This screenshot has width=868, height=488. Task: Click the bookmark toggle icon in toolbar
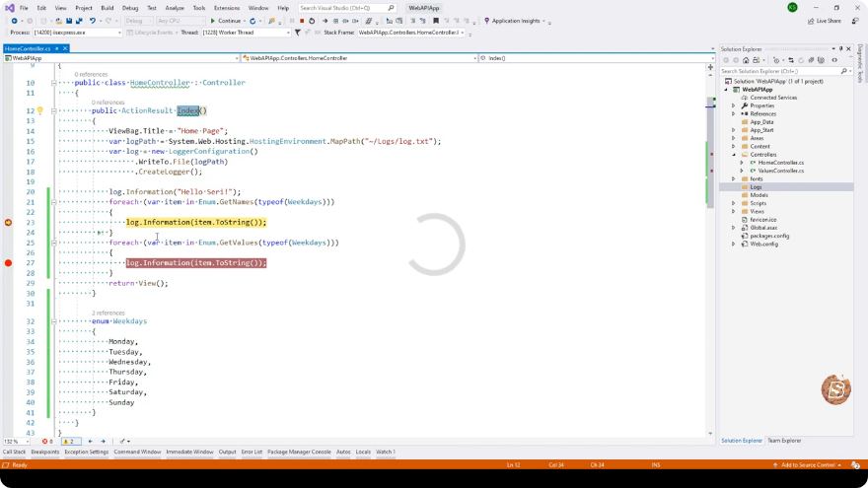tap(436, 21)
